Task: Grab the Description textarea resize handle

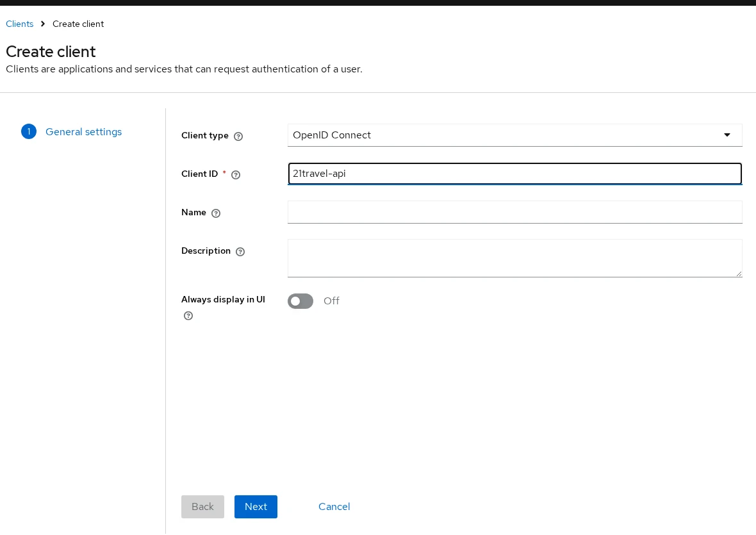Action: [739, 274]
